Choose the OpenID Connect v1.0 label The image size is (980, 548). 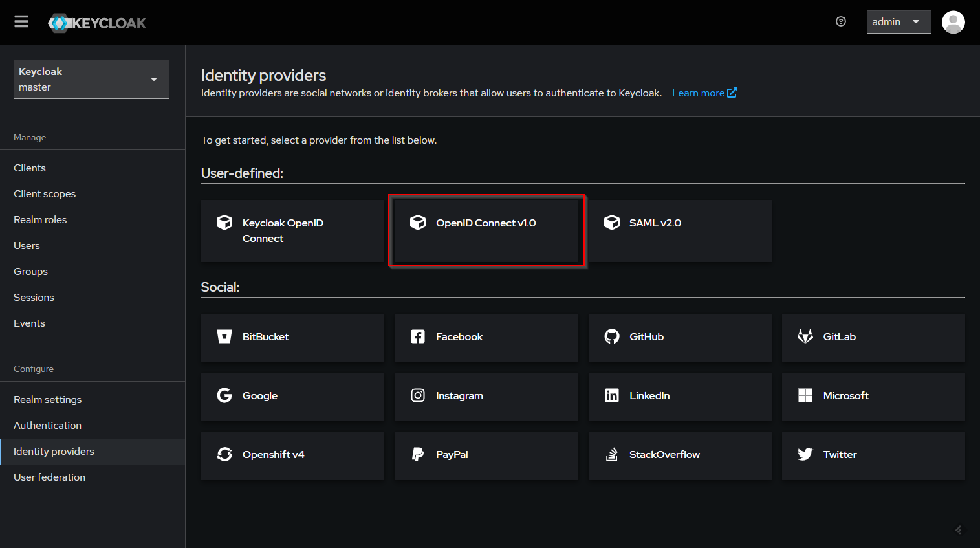pos(486,223)
